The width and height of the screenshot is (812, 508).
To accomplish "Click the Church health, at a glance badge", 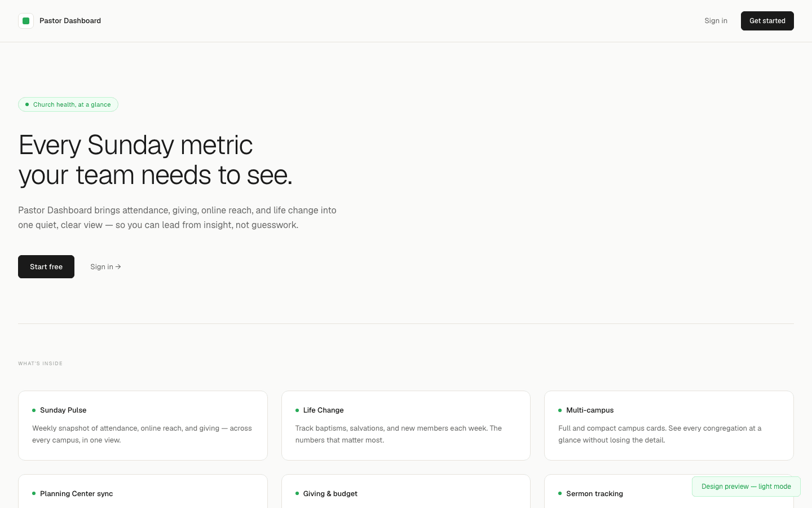I will point(68,104).
